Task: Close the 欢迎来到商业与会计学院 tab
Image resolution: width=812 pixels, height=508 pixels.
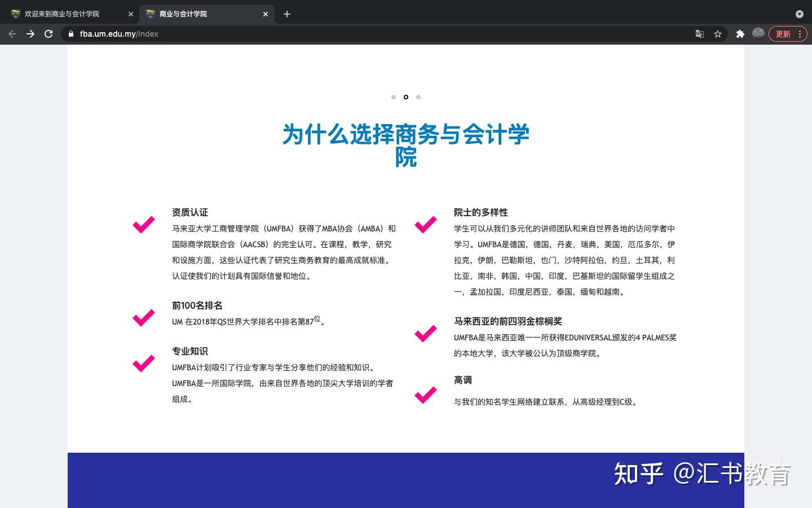Action: click(131, 14)
